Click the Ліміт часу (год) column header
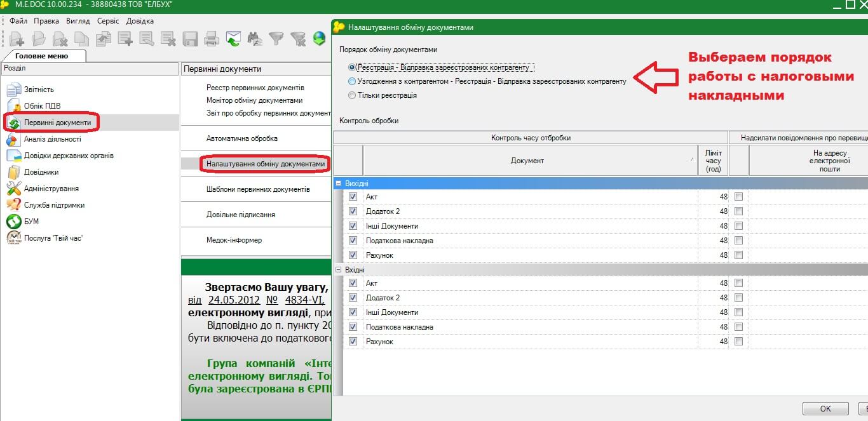This screenshot has height=421, width=868. [x=713, y=161]
